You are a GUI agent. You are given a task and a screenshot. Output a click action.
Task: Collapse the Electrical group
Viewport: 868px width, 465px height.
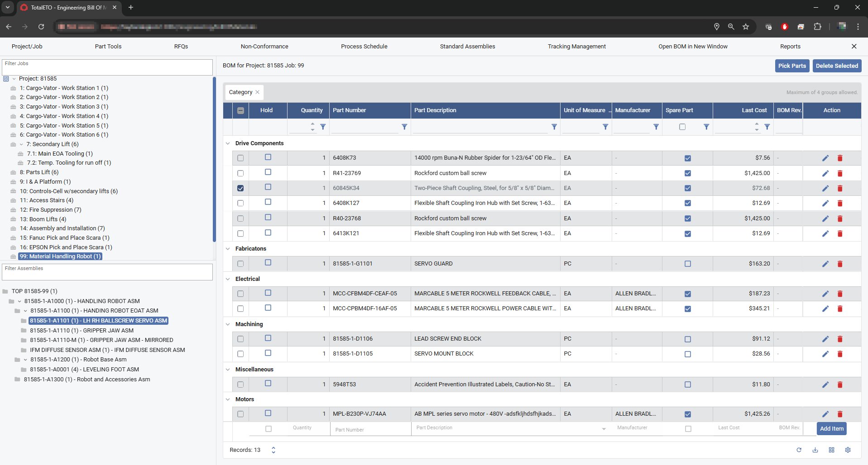coord(228,279)
